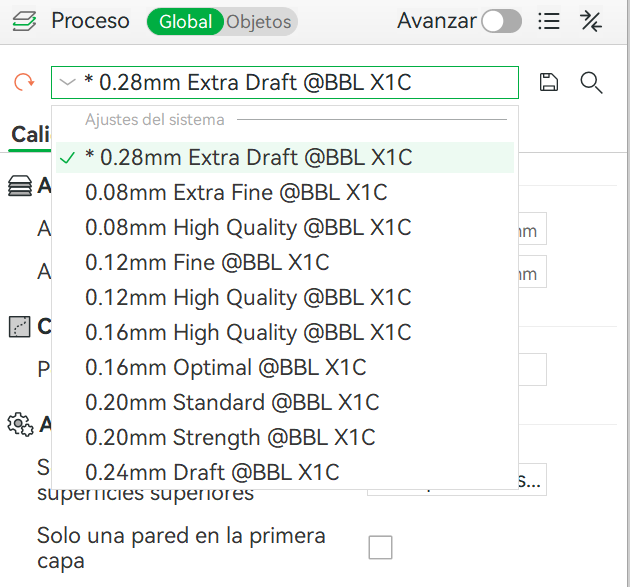Screen dimensions: 630x587
Task: Click the Proceso layers icon
Action: tap(25, 21)
